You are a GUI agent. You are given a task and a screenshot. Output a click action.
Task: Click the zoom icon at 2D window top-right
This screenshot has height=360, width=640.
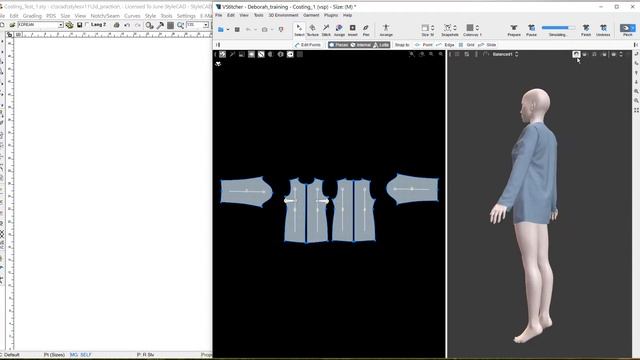coord(441,54)
